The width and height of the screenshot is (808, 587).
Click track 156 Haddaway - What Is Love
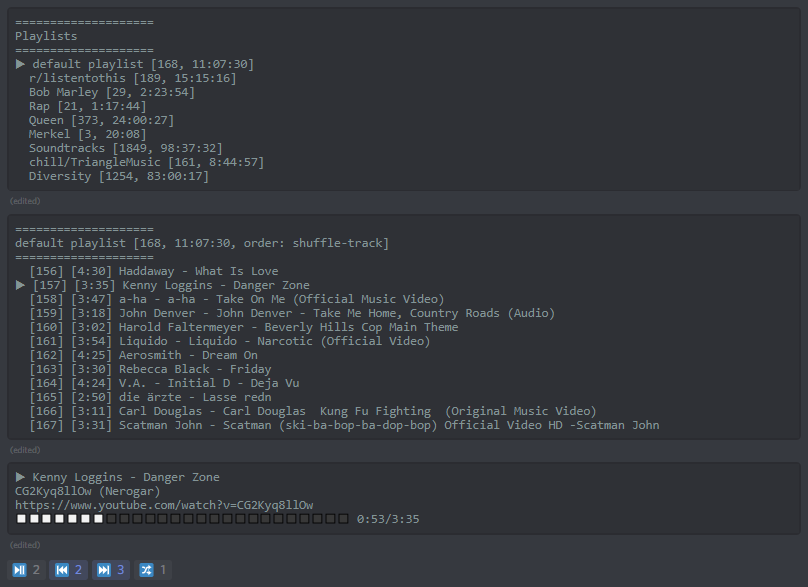tap(154, 271)
